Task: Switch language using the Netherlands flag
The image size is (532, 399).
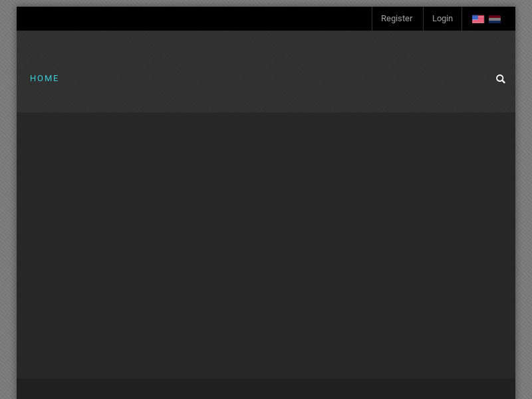Action: 495,19
